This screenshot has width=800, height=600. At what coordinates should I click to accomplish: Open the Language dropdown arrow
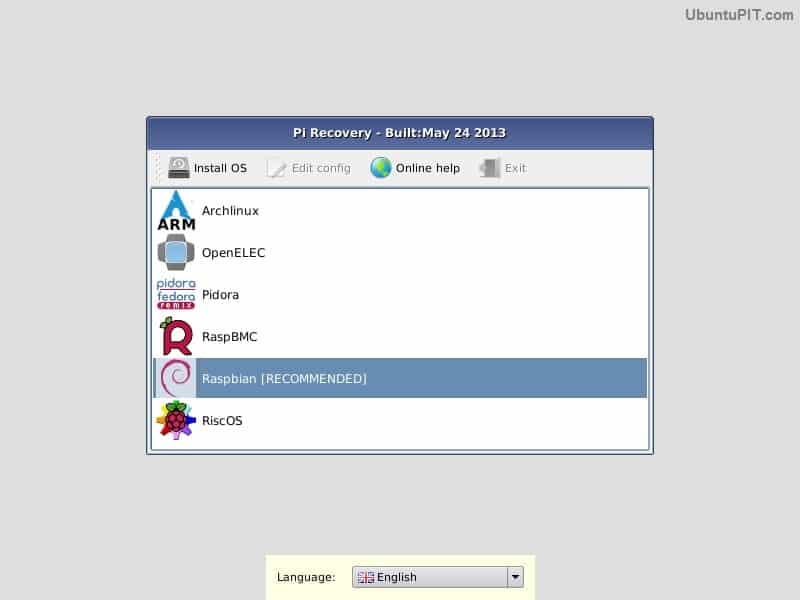pos(515,577)
